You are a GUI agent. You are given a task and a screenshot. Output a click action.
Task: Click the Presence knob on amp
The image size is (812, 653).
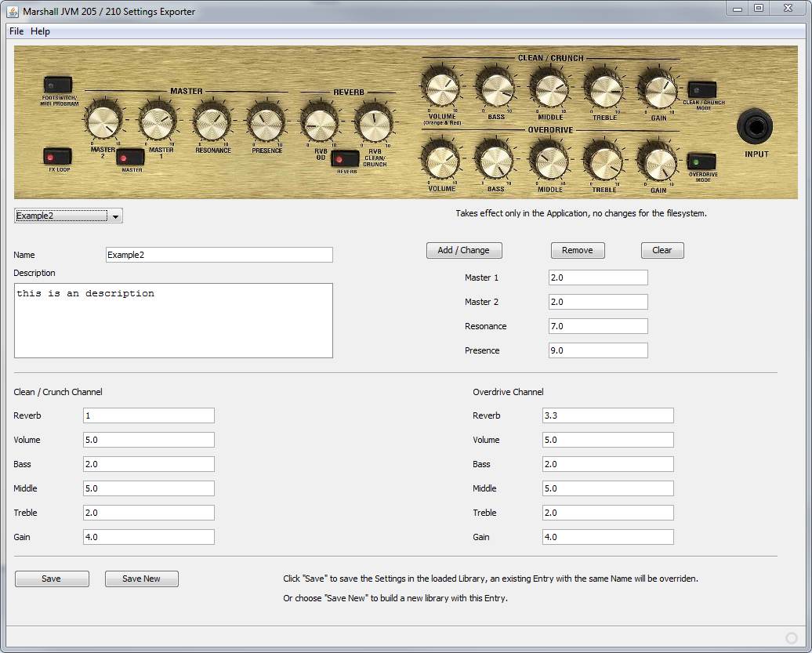(x=266, y=123)
